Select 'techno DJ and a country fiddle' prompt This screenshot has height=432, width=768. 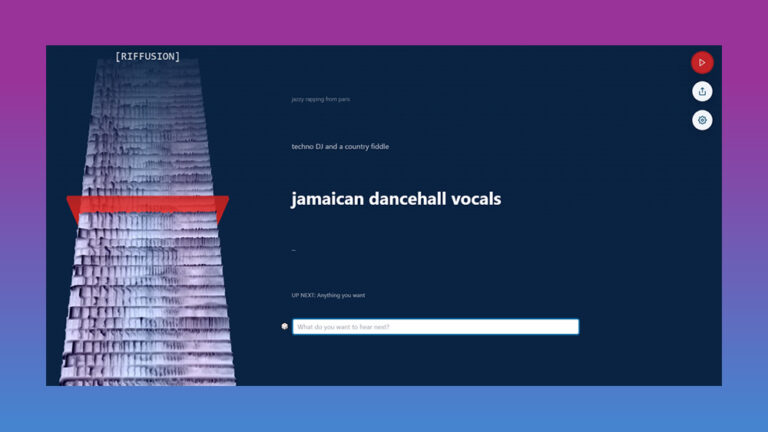(340, 146)
